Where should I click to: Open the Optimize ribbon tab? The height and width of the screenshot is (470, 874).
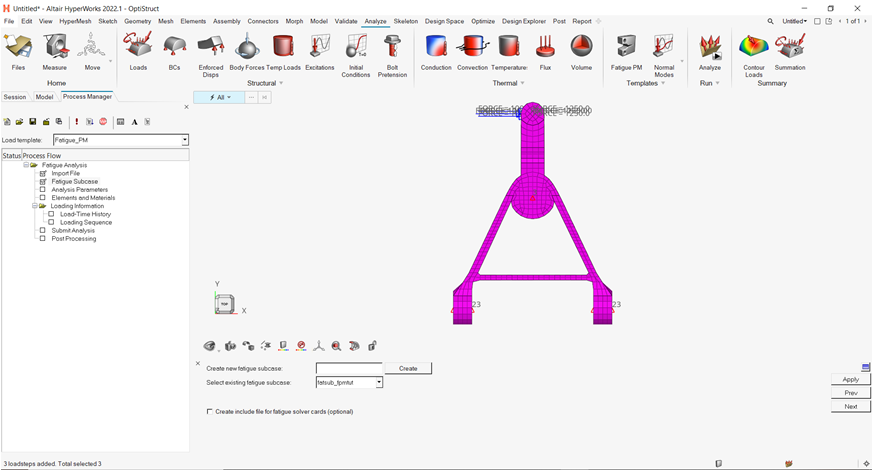[x=482, y=21]
